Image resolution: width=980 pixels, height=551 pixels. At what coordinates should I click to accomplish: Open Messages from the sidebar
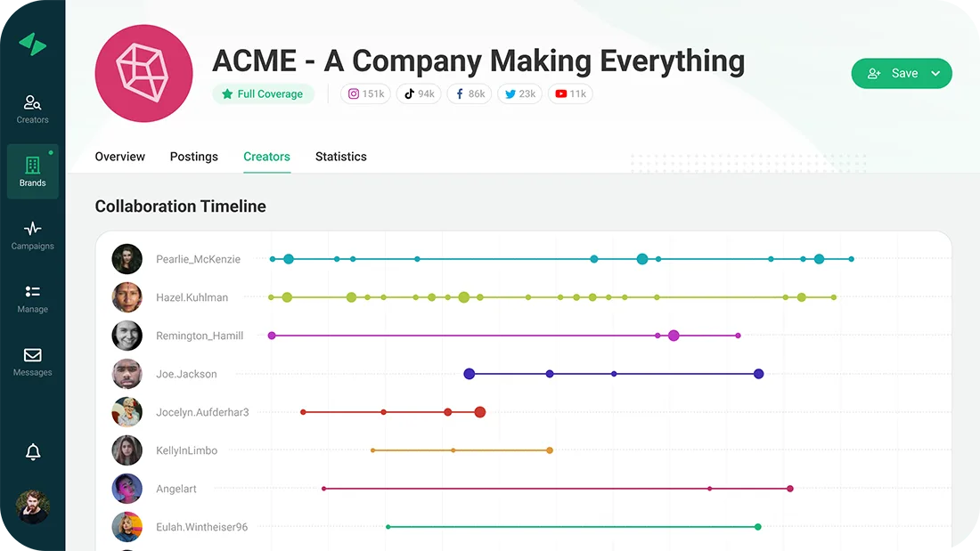click(x=32, y=361)
